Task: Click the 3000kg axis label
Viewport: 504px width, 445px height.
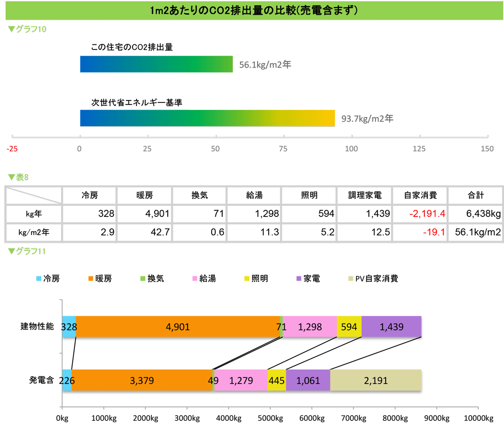Action: [x=187, y=418]
